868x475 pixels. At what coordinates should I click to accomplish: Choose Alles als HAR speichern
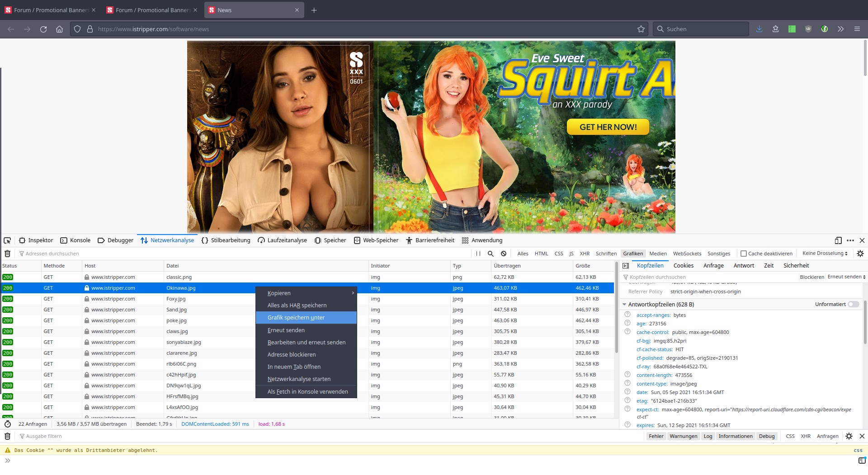click(306, 305)
